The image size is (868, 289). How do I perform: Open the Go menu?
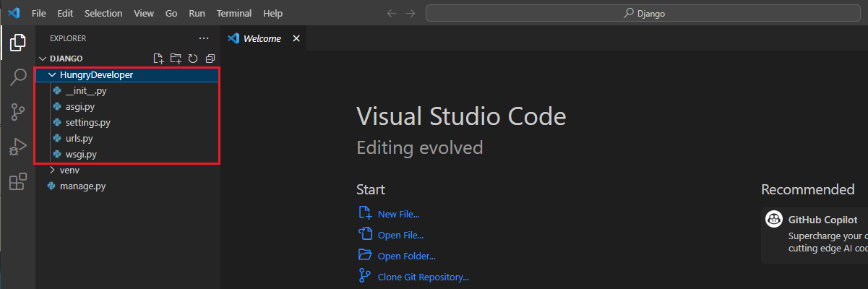coord(171,13)
